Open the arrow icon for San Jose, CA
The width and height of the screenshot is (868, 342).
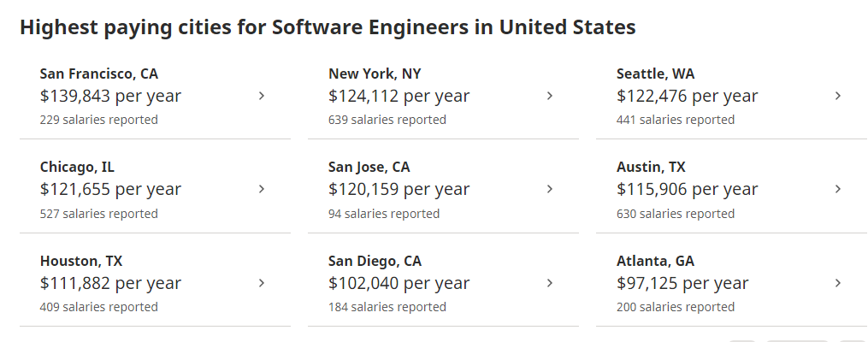550,189
